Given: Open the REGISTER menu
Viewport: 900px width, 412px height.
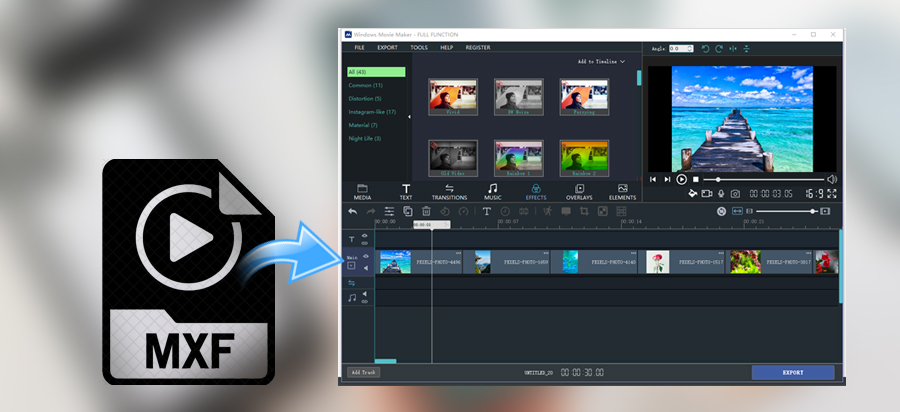Looking at the screenshot, I should coord(478,48).
